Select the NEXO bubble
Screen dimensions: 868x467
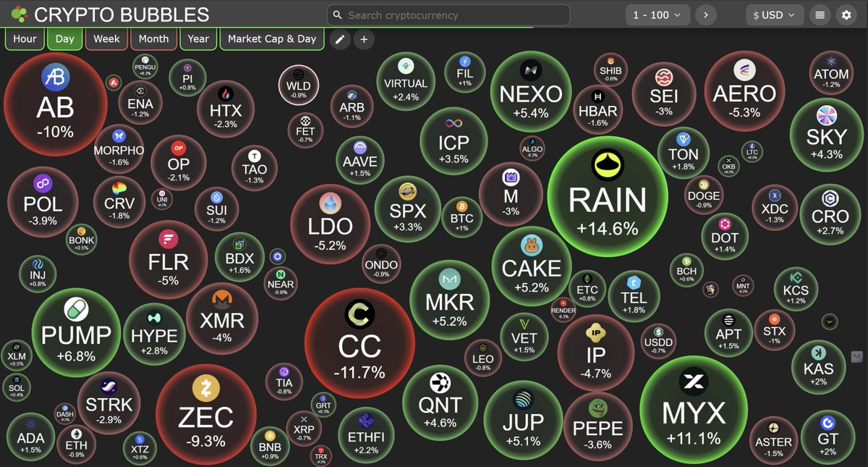point(530,91)
